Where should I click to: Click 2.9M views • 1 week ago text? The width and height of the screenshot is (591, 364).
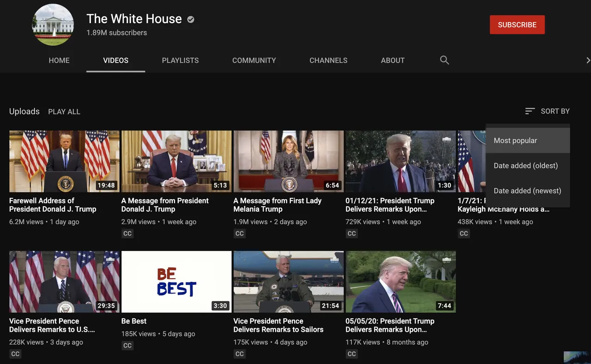[x=159, y=222]
